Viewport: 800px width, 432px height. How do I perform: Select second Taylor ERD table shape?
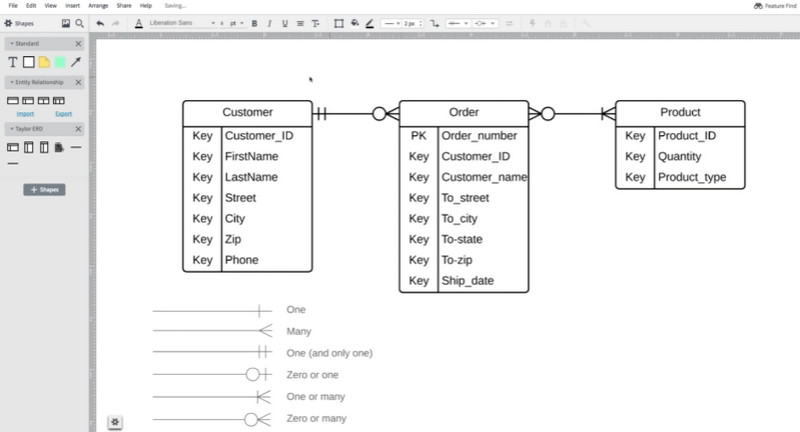(29, 148)
